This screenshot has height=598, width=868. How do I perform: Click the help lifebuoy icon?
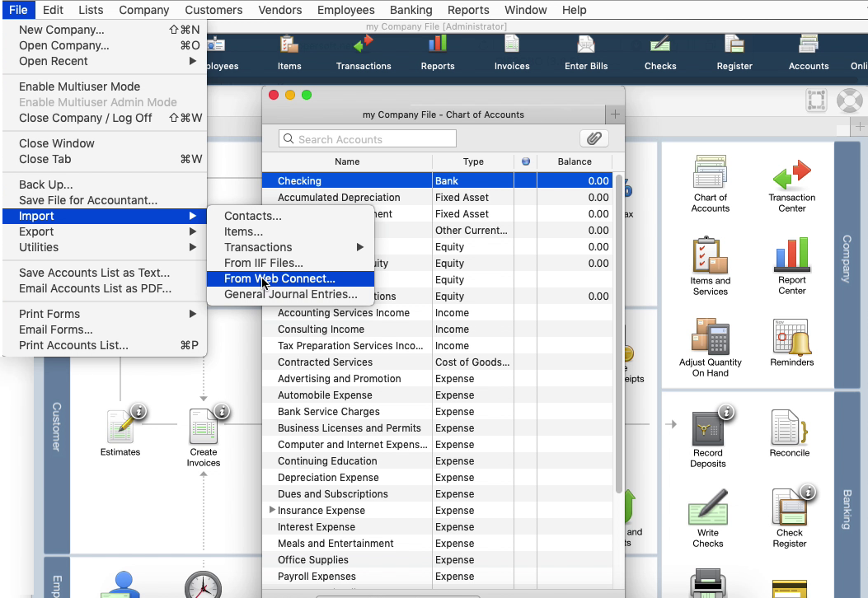coord(849,100)
